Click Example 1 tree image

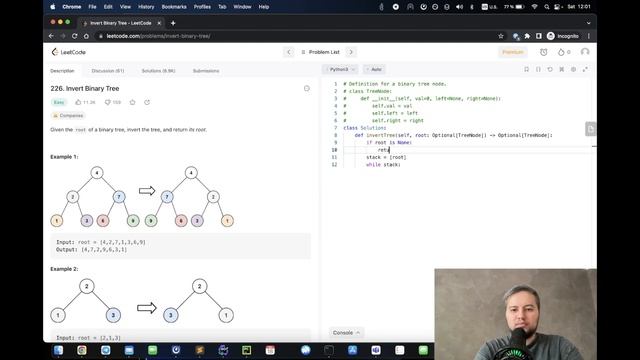(142, 197)
